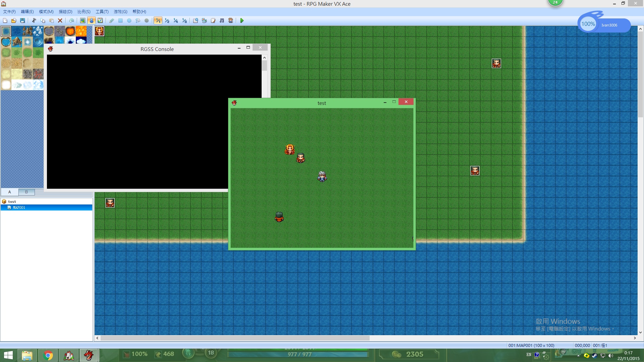Viewport: 644px width, 362px height.
Task: Set map zoom to 1/8 scale
Action: [184, 21]
